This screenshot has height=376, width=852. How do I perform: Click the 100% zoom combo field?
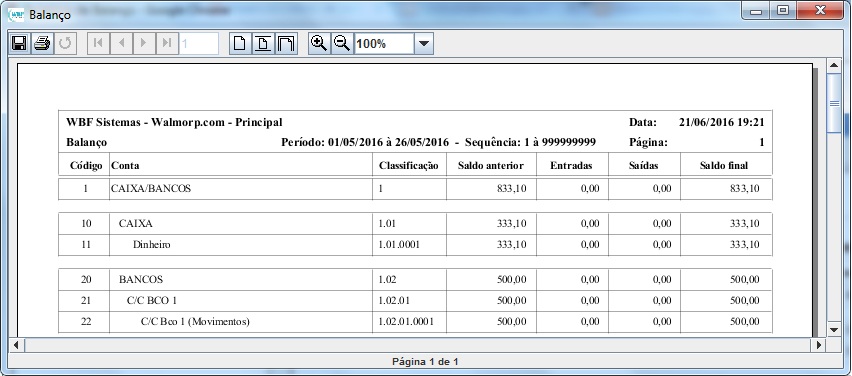pos(385,43)
